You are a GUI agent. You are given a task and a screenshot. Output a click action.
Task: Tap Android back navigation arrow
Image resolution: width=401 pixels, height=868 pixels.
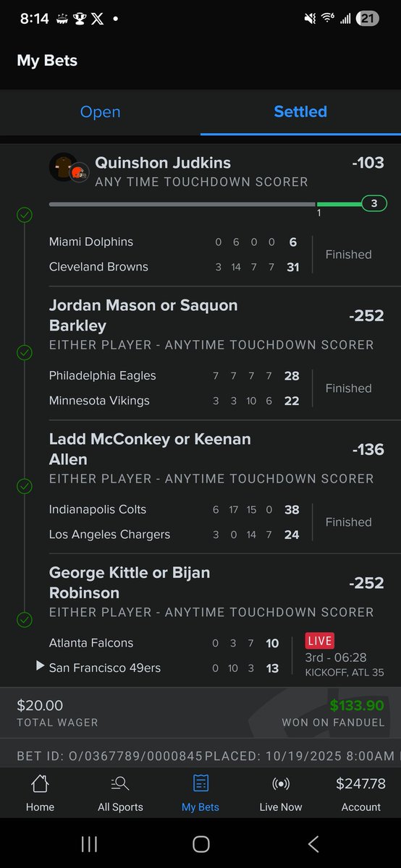click(x=313, y=843)
